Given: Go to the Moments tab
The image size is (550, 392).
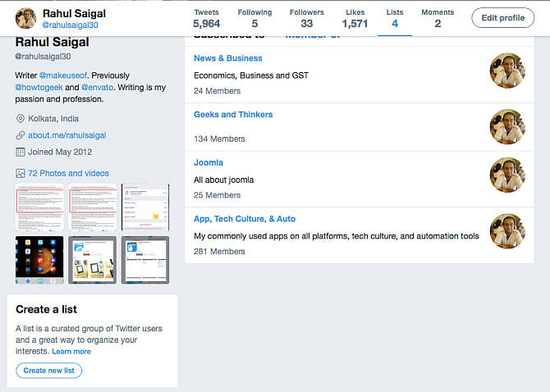Looking at the screenshot, I should [x=438, y=18].
